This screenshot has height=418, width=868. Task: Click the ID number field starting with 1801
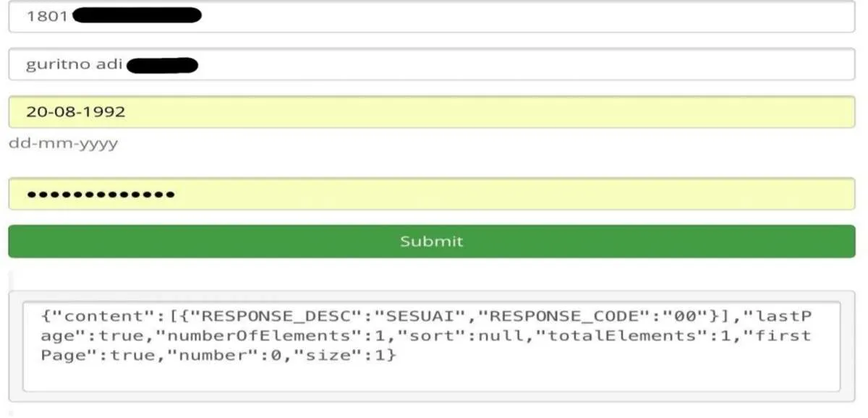pyautogui.click(x=506, y=16)
